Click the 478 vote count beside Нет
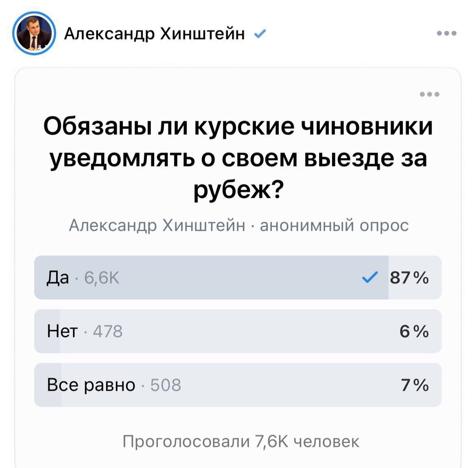This screenshot has width=476, height=468. tap(107, 331)
